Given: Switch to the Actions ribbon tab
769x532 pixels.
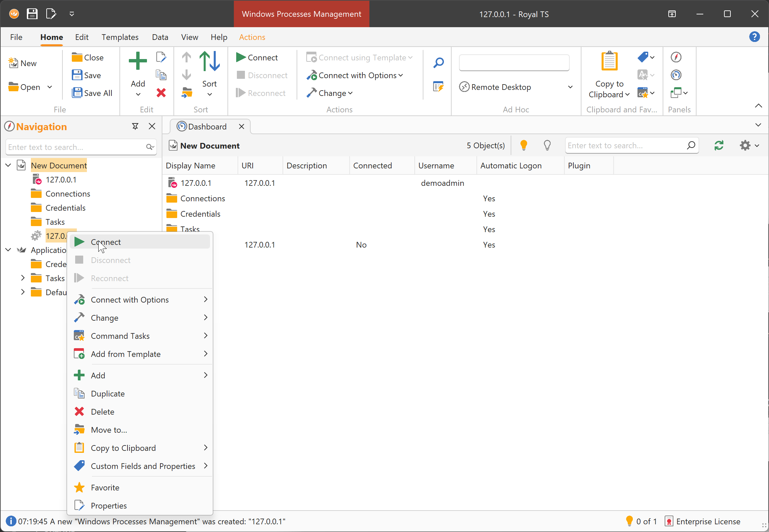Looking at the screenshot, I should coord(252,37).
